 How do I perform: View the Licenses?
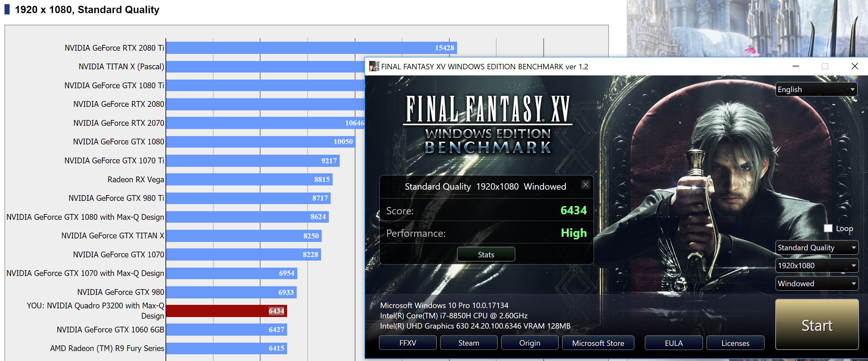735,343
